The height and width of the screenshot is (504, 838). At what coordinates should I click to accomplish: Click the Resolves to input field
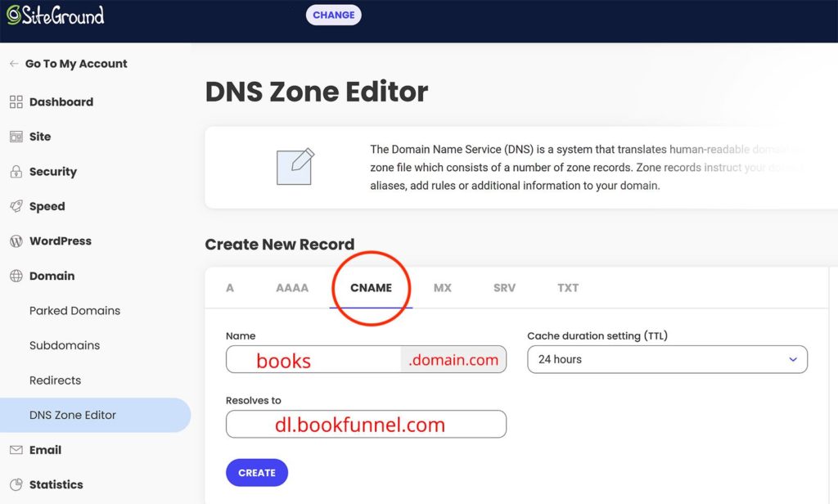pos(366,424)
